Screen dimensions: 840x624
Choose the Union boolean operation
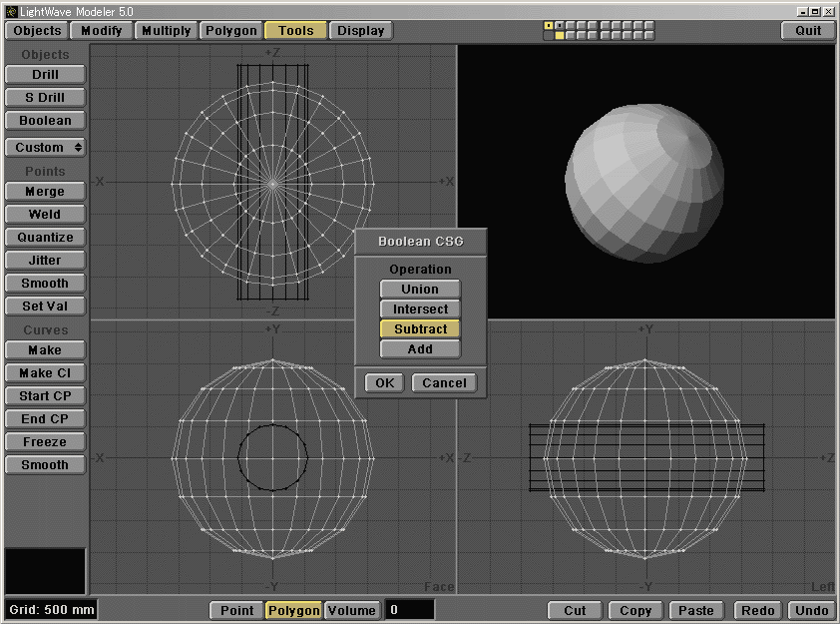click(419, 289)
